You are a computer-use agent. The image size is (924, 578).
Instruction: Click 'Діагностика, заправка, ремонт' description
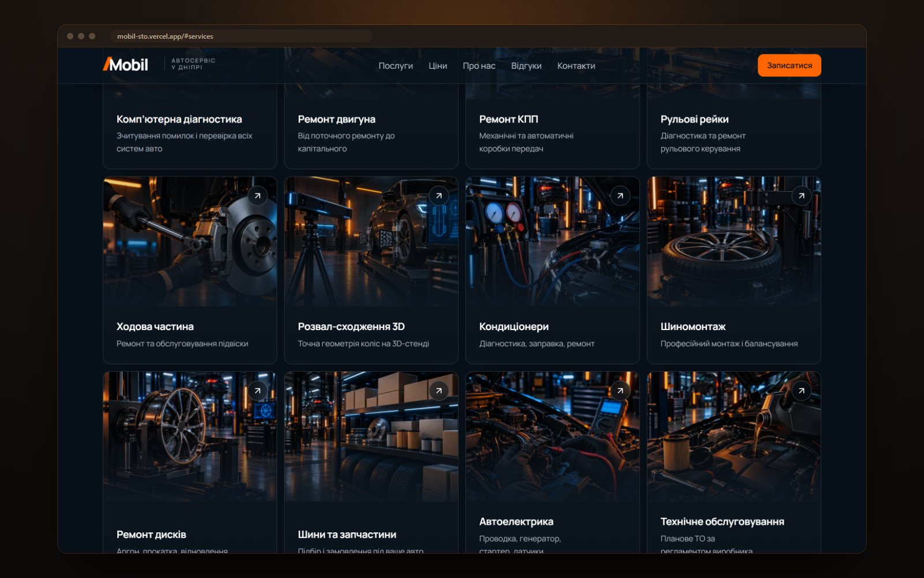click(x=537, y=343)
